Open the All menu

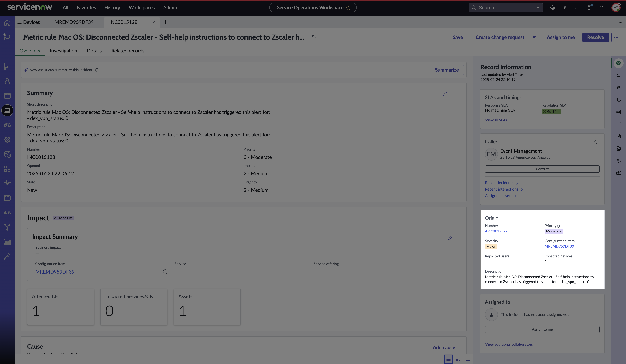(x=65, y=8)
